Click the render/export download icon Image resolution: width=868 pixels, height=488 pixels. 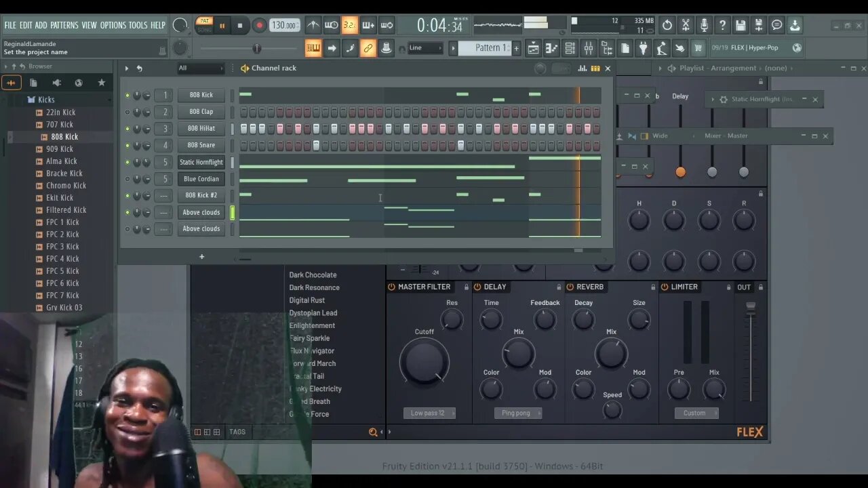(795, 26)
